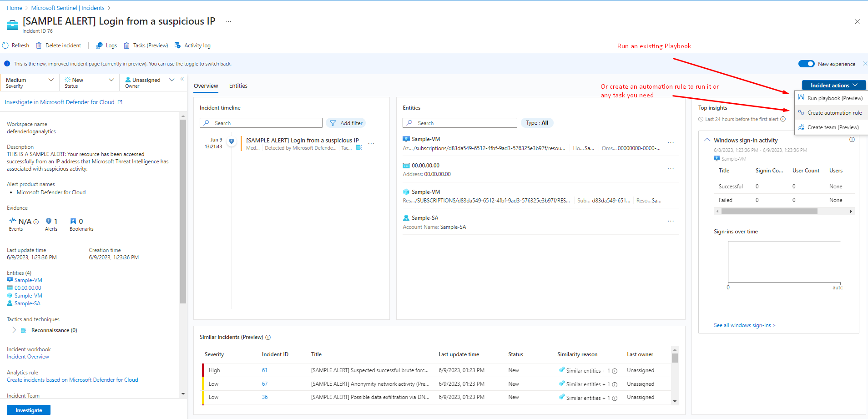Open See all windows sign-ins link
Image resolution: width=868 pixels, height=419 pixels.
pos(744,325)
